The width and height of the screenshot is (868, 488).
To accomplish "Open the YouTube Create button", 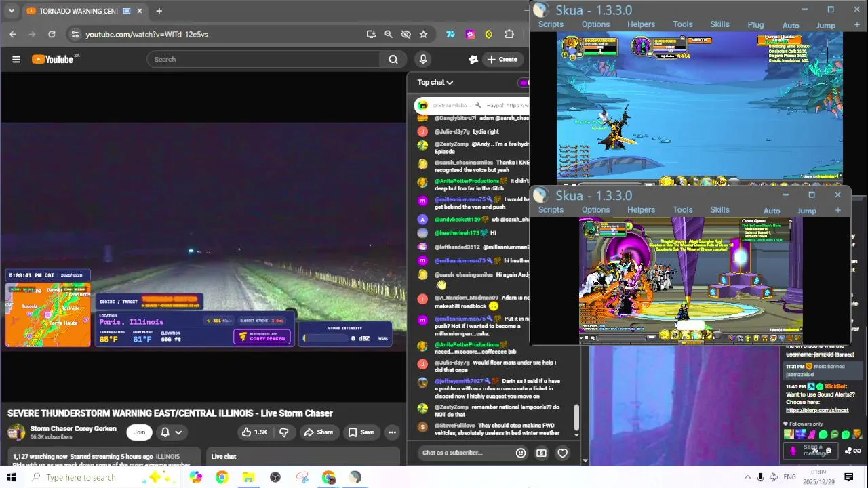I will click(502, 59).
